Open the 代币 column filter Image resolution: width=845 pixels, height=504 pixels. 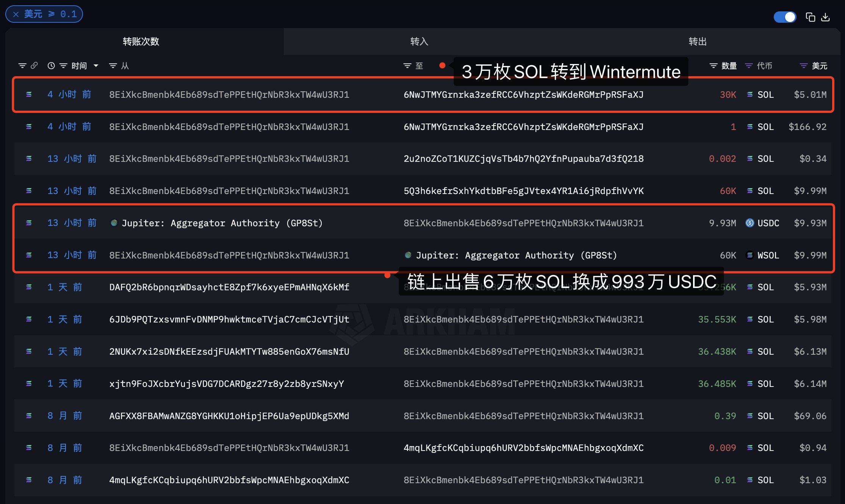click(x=749, y=66)
